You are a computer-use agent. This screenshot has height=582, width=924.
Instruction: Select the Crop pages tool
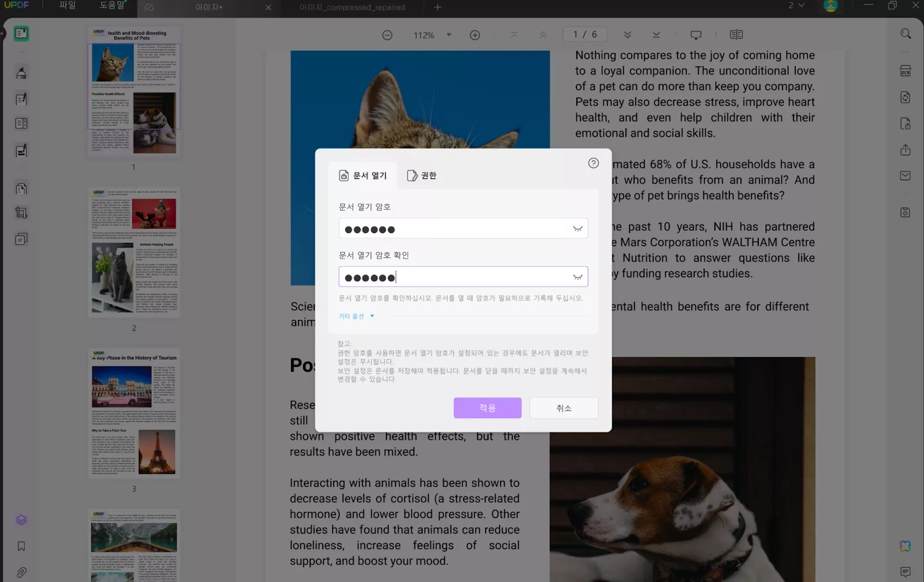[21, 213]
